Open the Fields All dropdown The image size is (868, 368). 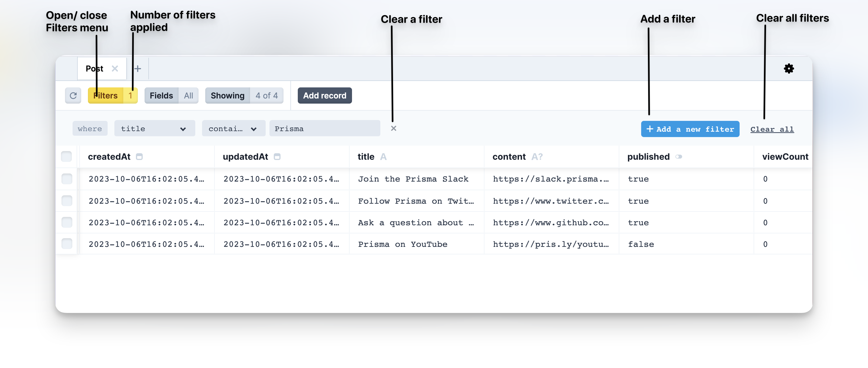[172, 96]
